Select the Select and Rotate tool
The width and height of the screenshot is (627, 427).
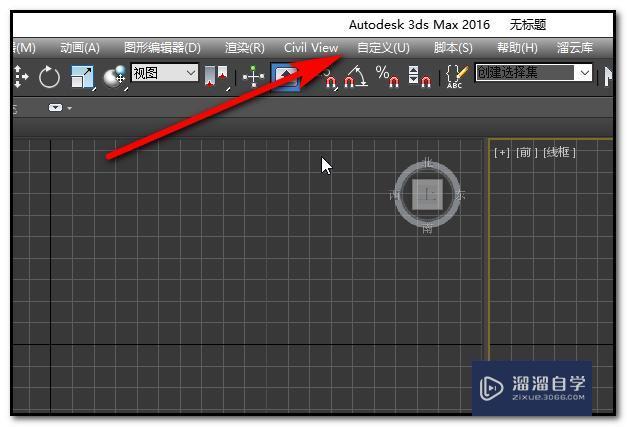49,76
